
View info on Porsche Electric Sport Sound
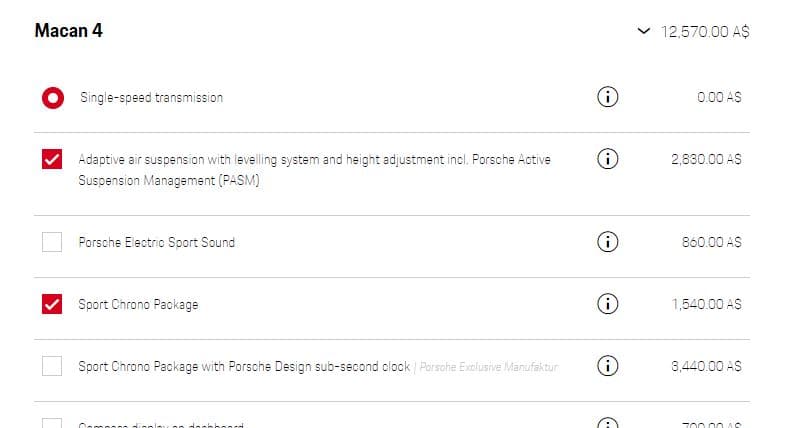(607, 242)
